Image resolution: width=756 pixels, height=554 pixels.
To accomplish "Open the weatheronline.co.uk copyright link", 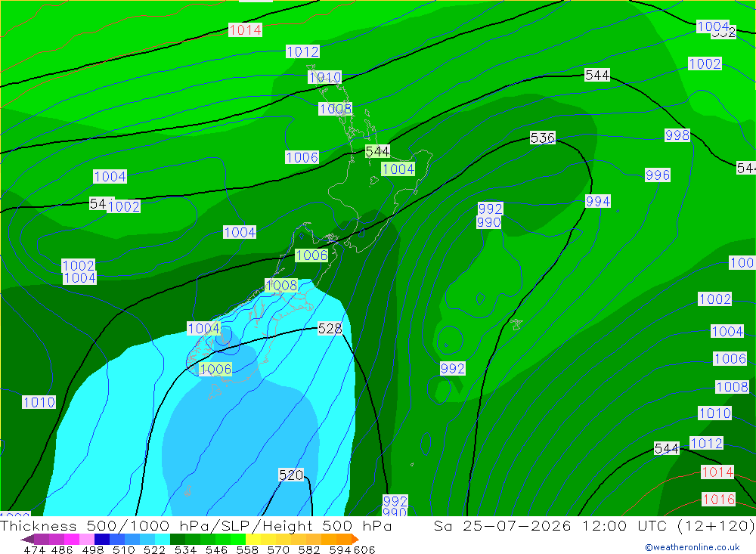I will point(692,547).
